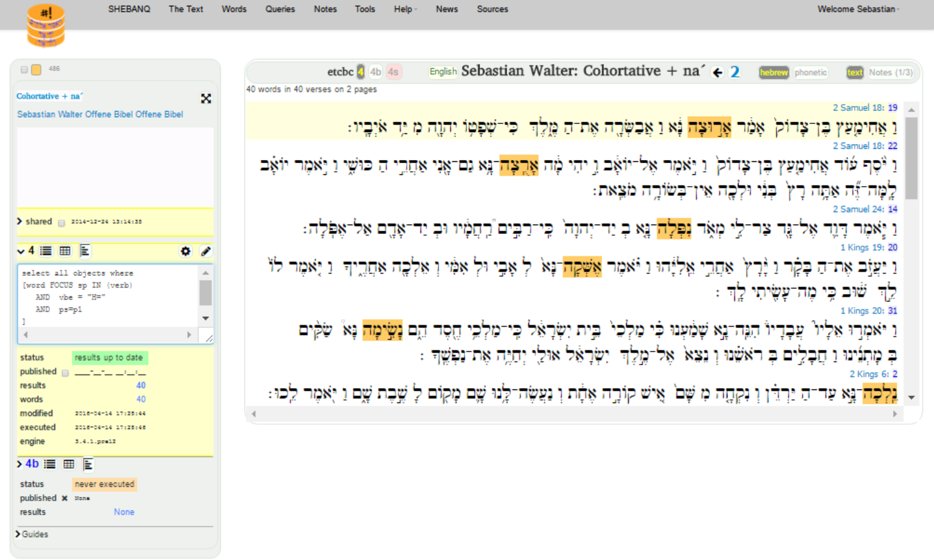Expand the Guides section
This screenshot has height=560, width=934.
[19, 534]
